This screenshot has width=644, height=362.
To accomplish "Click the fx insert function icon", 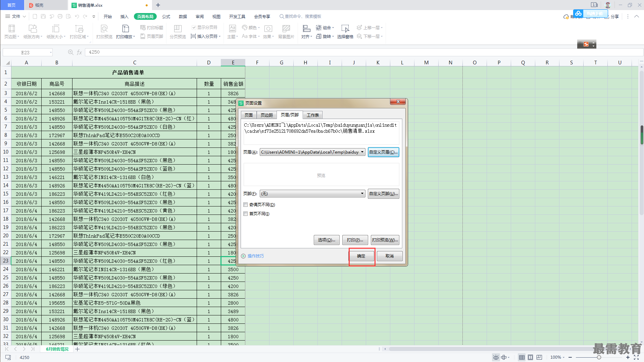I will click(x=80, y=52).
